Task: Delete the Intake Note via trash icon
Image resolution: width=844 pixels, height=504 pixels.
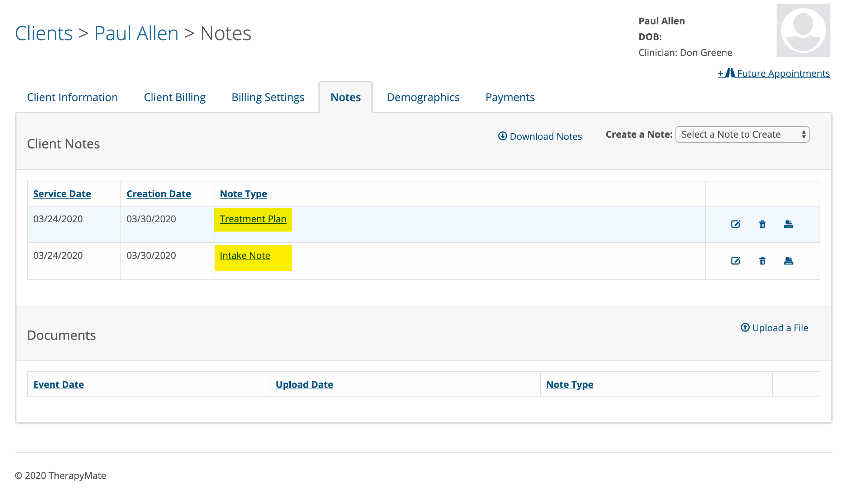Action: click(x=762, y=261)
